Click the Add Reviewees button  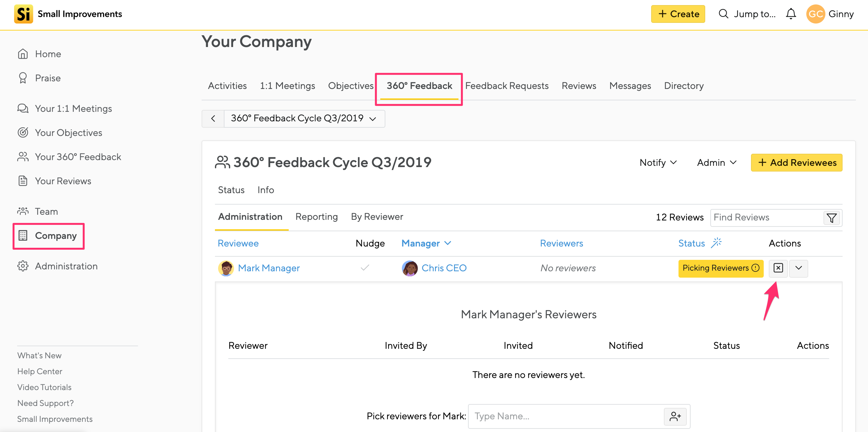796,163
